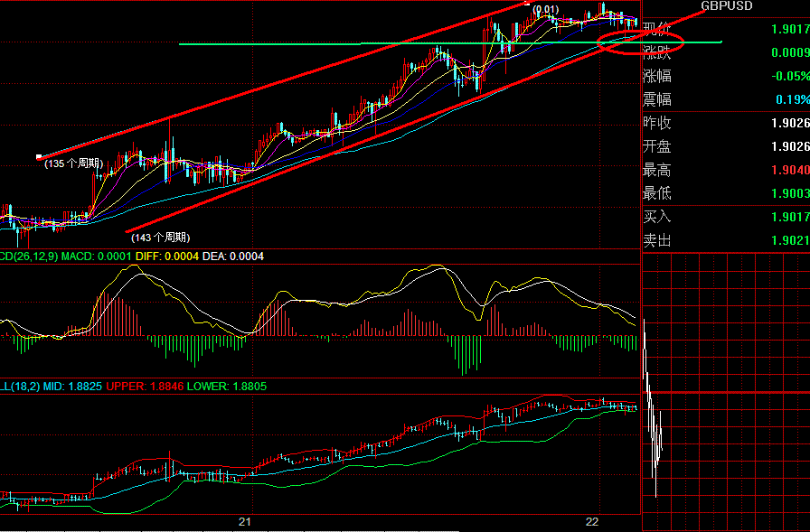Click the (135 个周期) trendline period label
The height and width of the screenshot is (532, 810).
[74, 164]
